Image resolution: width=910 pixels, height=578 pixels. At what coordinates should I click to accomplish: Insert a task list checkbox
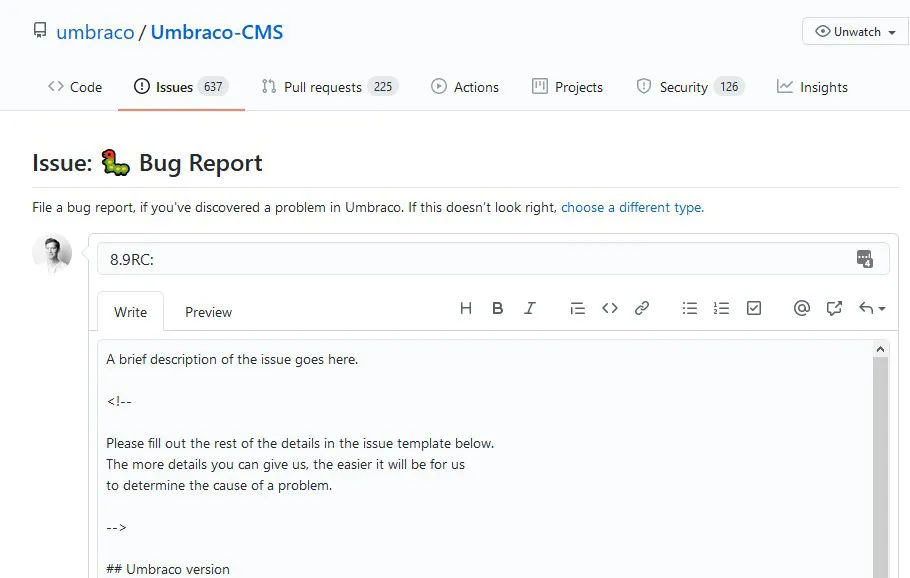click(754, 308)
